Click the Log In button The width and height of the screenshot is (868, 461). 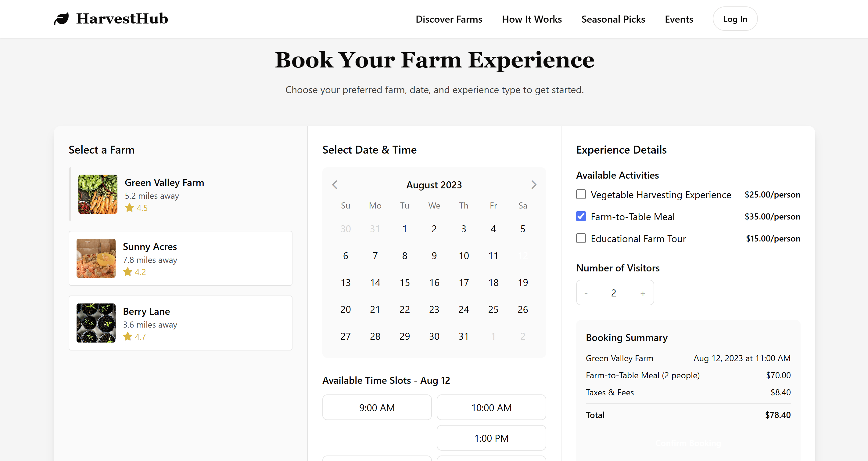pos(735,19)
